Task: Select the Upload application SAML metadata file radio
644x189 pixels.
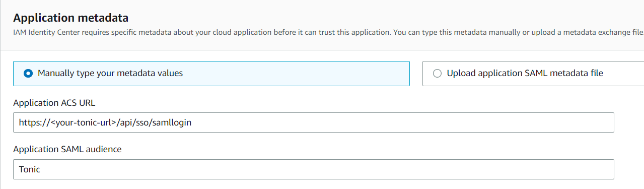Action: pyautogui.click(x=437, y=74)
